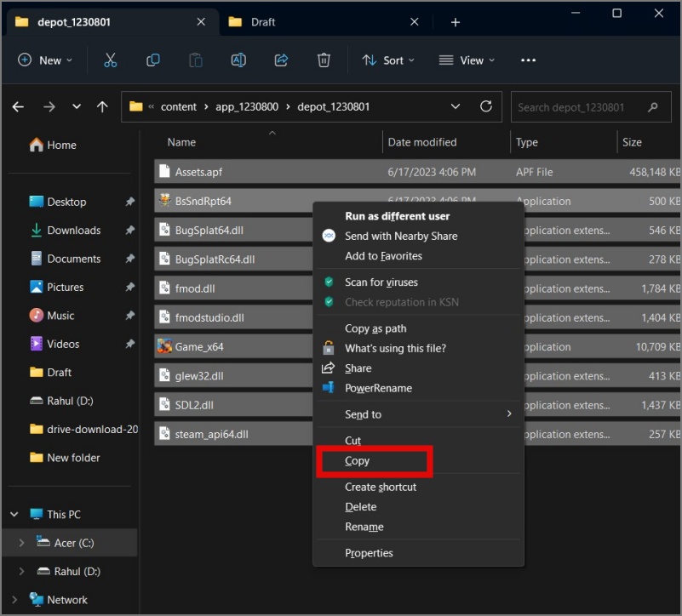Open Documents in quick access
682x616 pixels.
click(66, 259)
